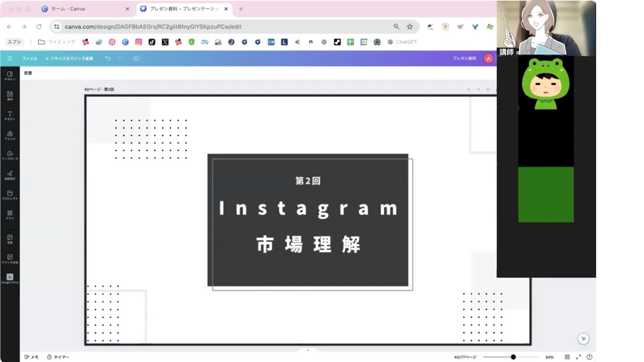644x362 pixels.
Task: Open the ブランド (Brand) panel
Action: click(x=10, y=135)
